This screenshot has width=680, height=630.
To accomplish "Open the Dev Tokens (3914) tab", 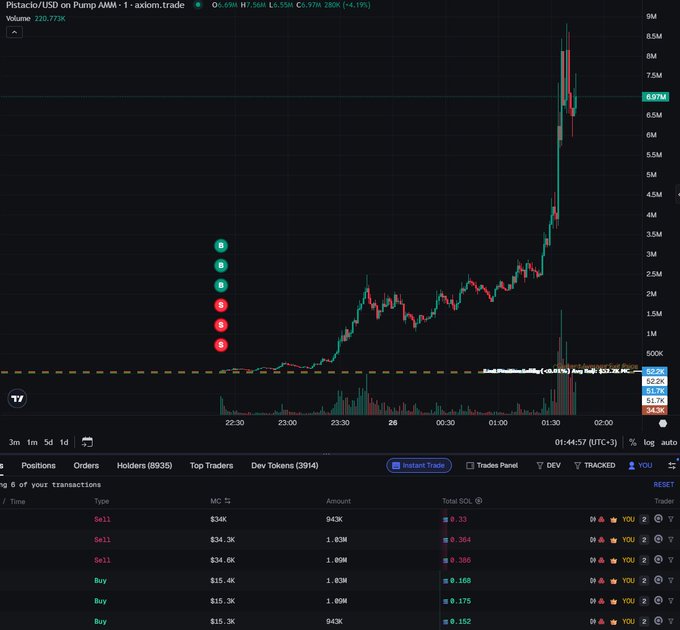I will click(x=284, y=465).
